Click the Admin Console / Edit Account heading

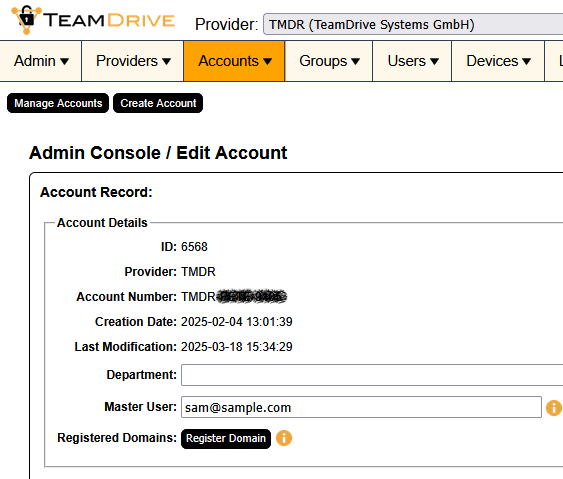pyautogui.click(x=158, y=153)
